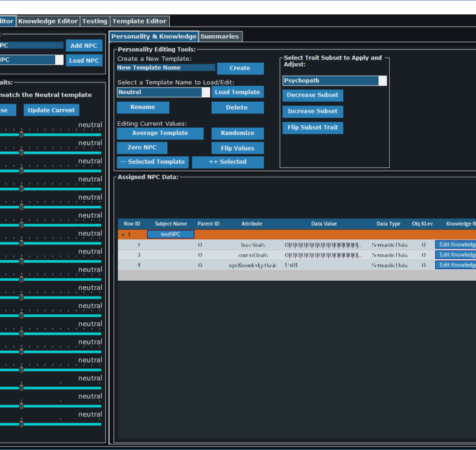The width and height of the screenshot is (476, 450).
Task: Click the Data Type column header
Action: [x=388, y=224]
